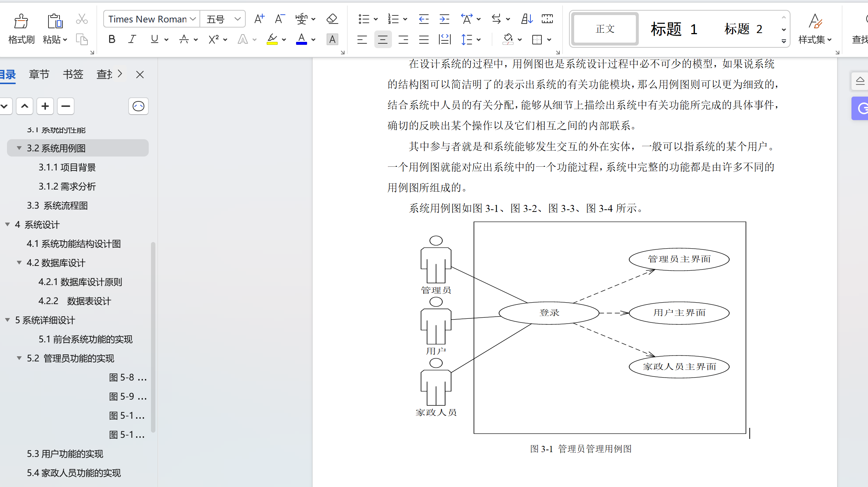Screen dimensions: 868x487
Task: Open the font color dropdown arrow
Action: [x=313, y=39]
